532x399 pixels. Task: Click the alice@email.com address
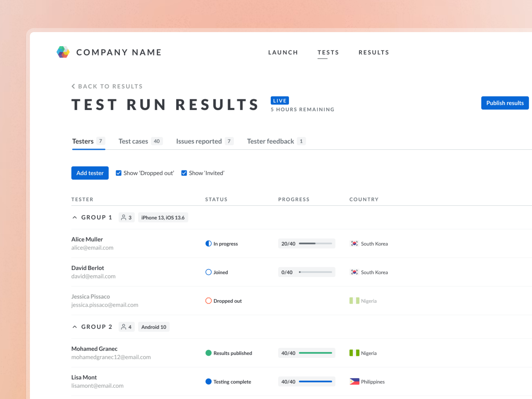(92, 248)
